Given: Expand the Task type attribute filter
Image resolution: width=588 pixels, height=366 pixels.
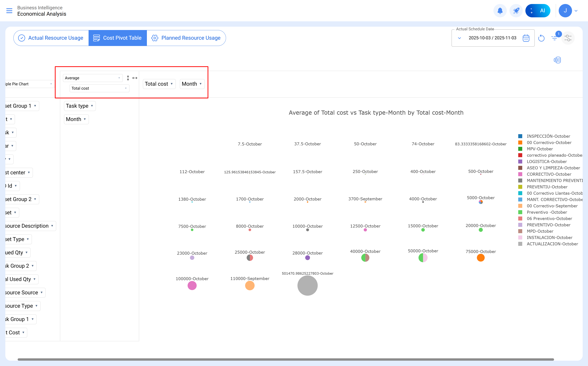Looking at the screenshot, I should tap(92, 106).
